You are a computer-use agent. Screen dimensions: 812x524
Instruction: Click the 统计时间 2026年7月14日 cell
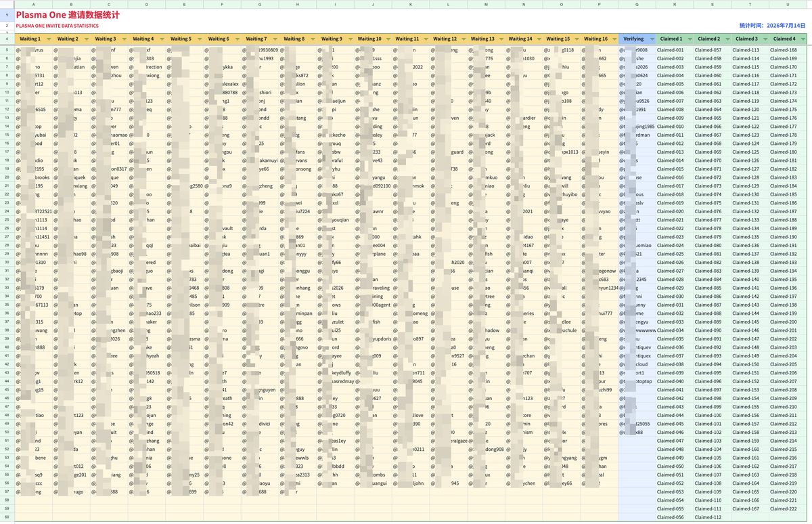click(x=772, y=26)
